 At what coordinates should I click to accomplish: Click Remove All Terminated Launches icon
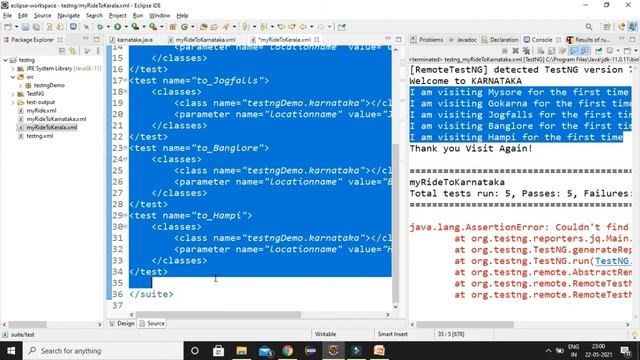[526, 51]
